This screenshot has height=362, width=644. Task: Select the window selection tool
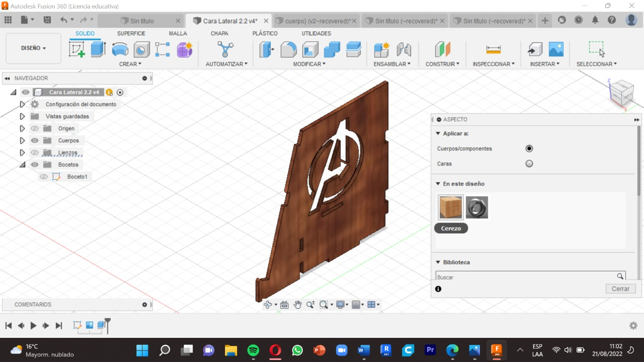click(597, 49)
